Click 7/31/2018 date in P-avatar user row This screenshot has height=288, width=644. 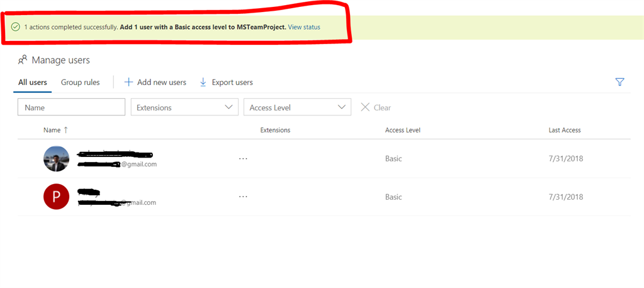point(566,197)
